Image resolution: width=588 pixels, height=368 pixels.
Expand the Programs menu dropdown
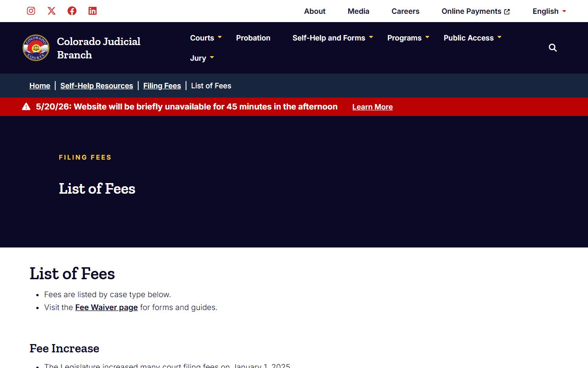(x=427, y=37)
